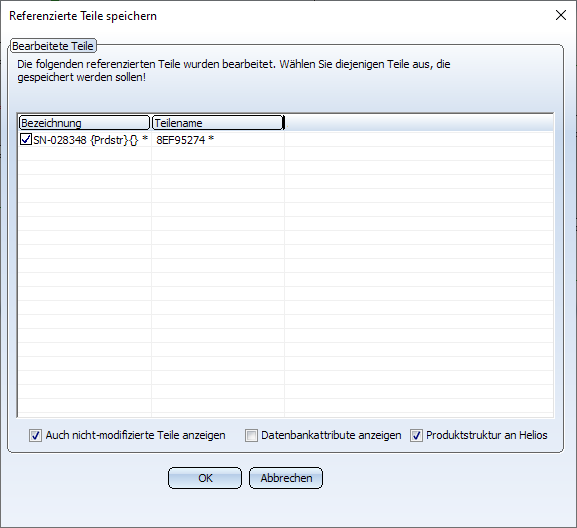The image size is (577, 528).
Task: Sort by the Teilename column header
Action: 217,123
